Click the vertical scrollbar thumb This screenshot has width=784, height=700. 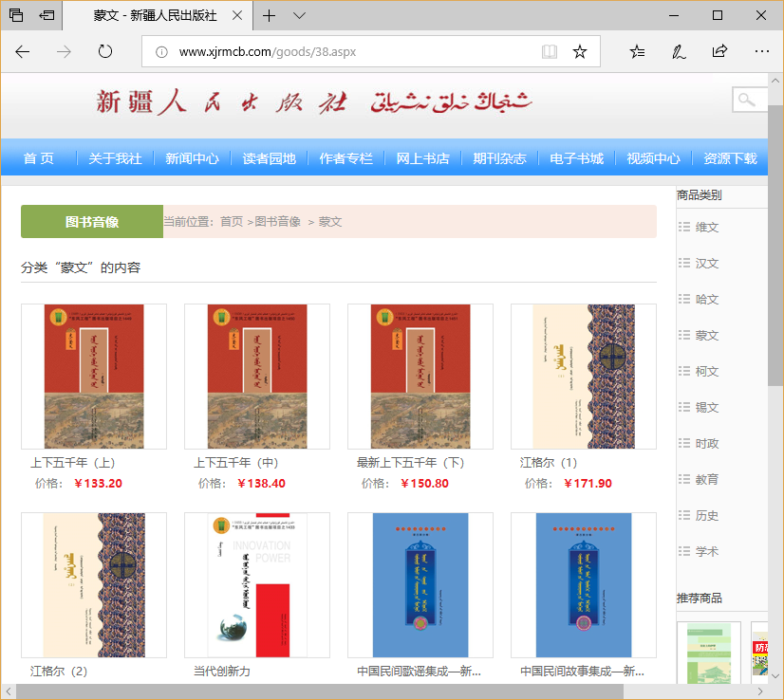pyautogui.click(x=775, y=245)
